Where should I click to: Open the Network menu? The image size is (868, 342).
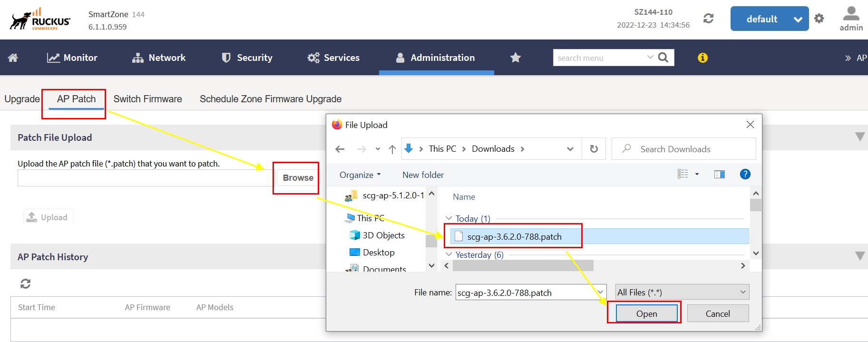pyautogui.click(x=159, y=58)
